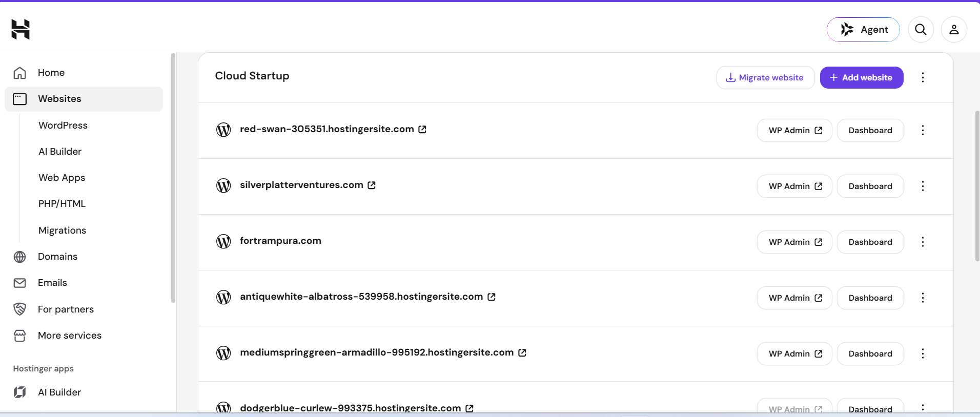Viewport: 980px width, 417px height.
Task: Click the fortrampura.com site name
Action: point(280,241)
